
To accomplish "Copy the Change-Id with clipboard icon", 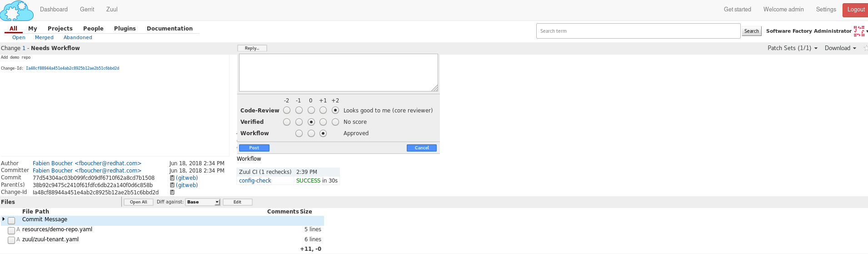I will click(172, 193).
